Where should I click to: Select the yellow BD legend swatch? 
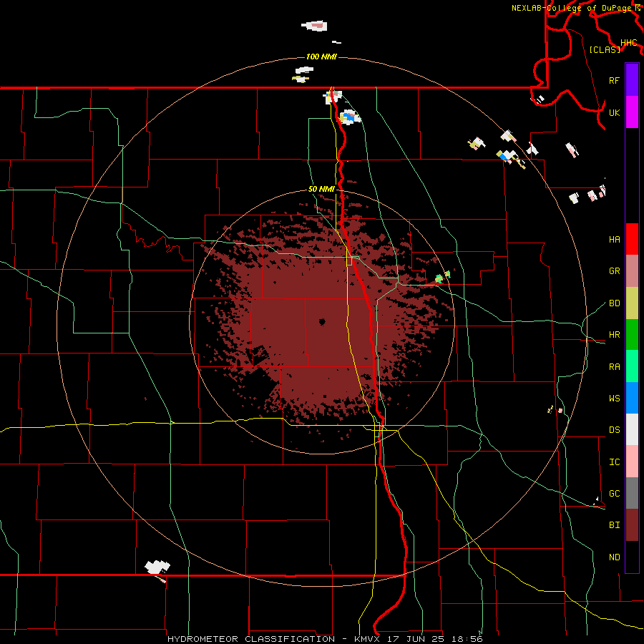tap(632, 303)
